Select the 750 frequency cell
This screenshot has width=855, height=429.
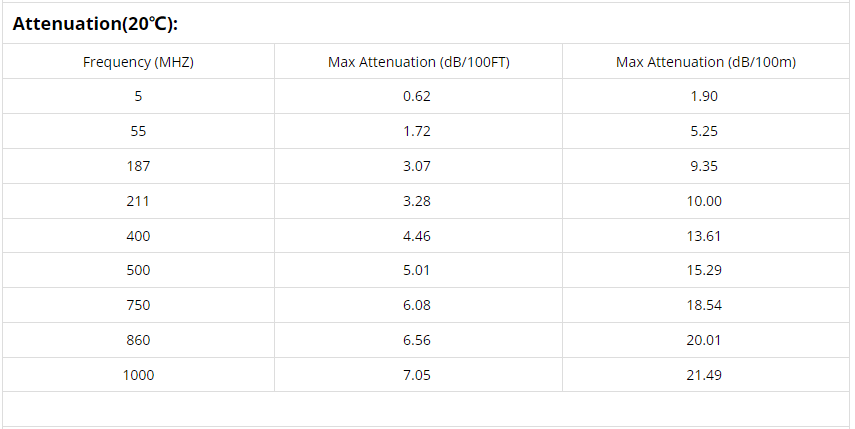[138, 305]
